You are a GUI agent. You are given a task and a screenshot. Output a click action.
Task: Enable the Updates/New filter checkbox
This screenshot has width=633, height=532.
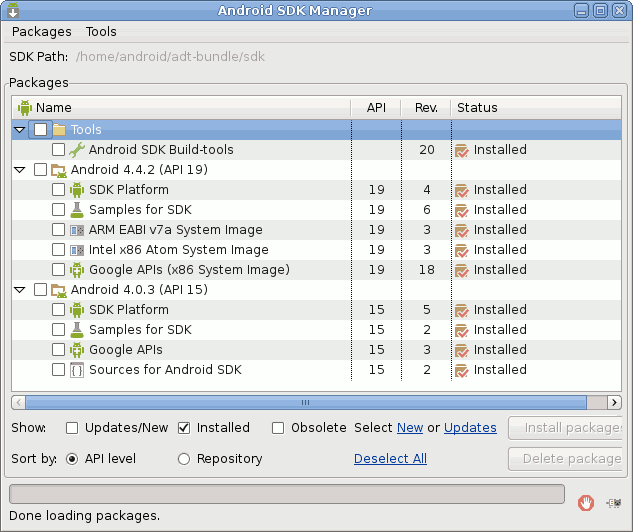[x=72, y=428]
